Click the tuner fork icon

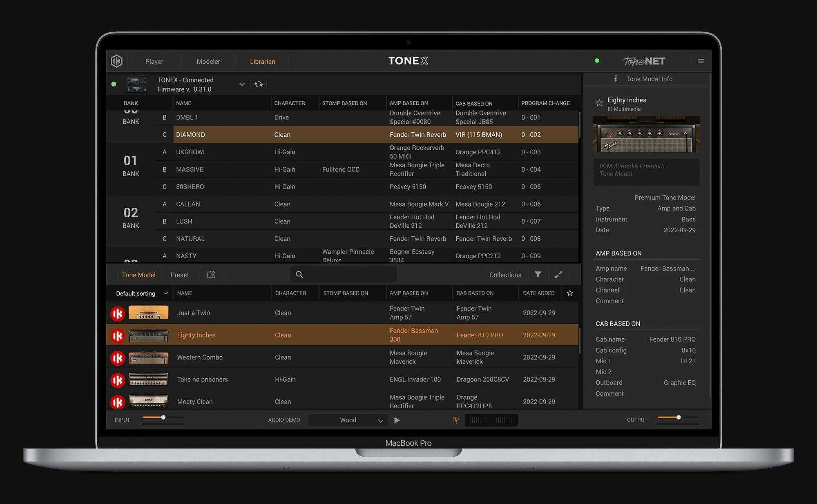coord(456,420)
